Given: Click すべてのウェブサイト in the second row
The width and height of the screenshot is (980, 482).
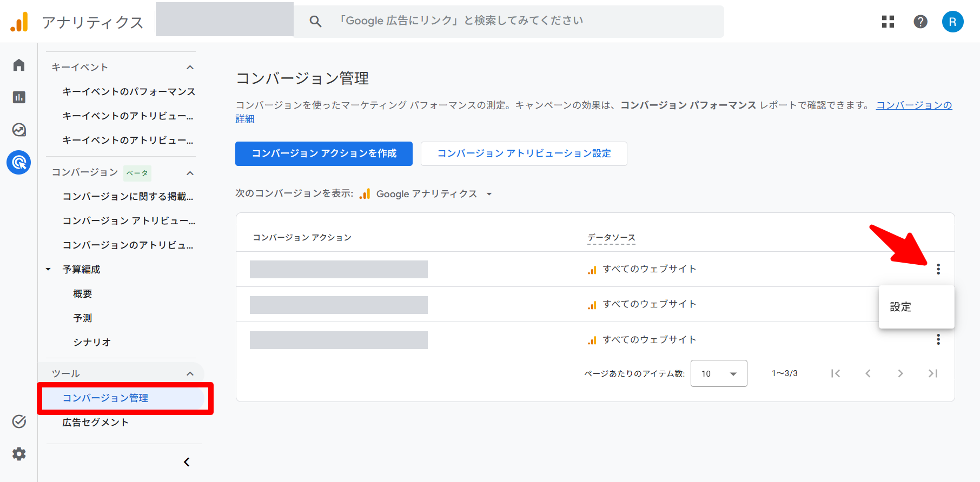Looking at the screenshot, I should coord(650,304).
